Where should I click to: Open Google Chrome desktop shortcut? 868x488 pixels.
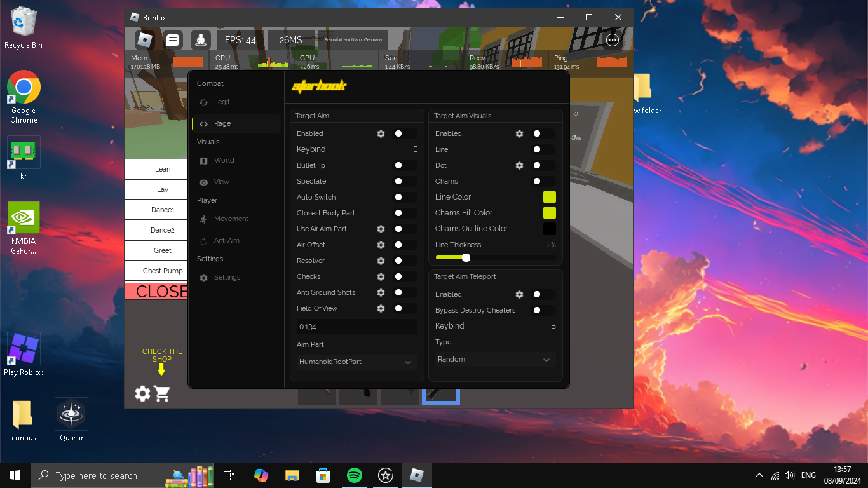tap(24, 97)
